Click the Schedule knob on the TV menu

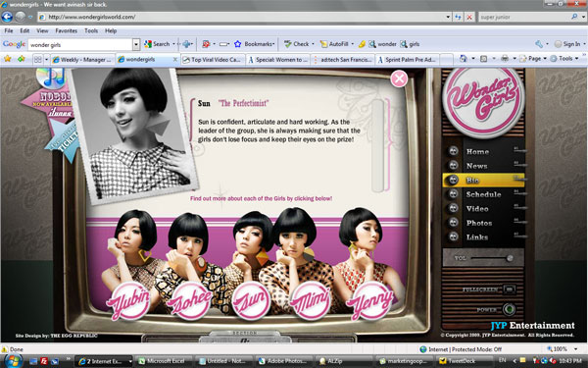click(453, 193)
